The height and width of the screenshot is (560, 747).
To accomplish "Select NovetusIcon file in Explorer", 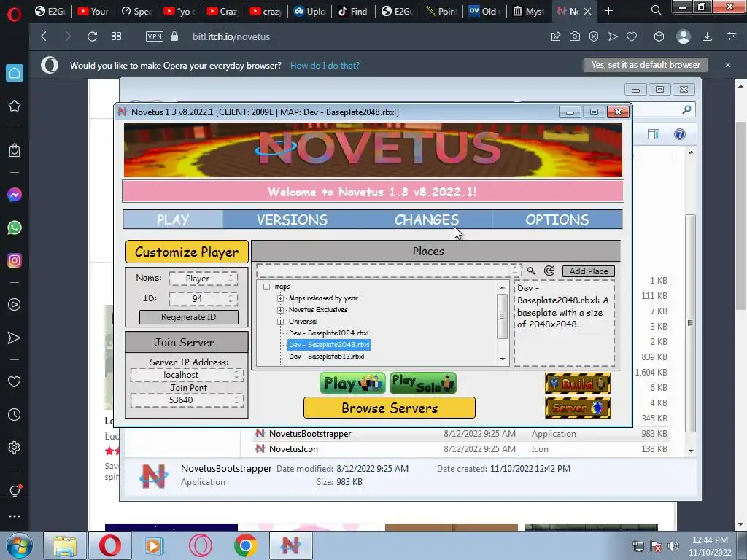I will [x=293, y=449].
